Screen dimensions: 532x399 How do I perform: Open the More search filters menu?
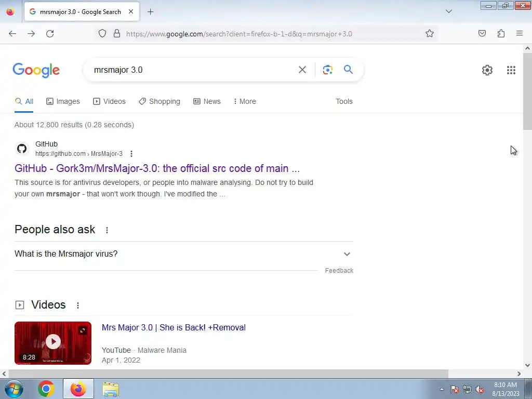pos(245,101)
